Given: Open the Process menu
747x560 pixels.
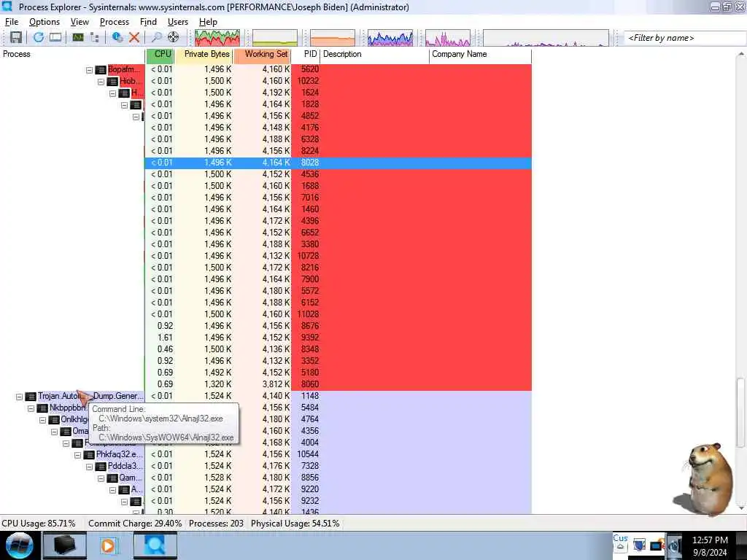Looking at the screenshot, I should click(x=115, y=22).
